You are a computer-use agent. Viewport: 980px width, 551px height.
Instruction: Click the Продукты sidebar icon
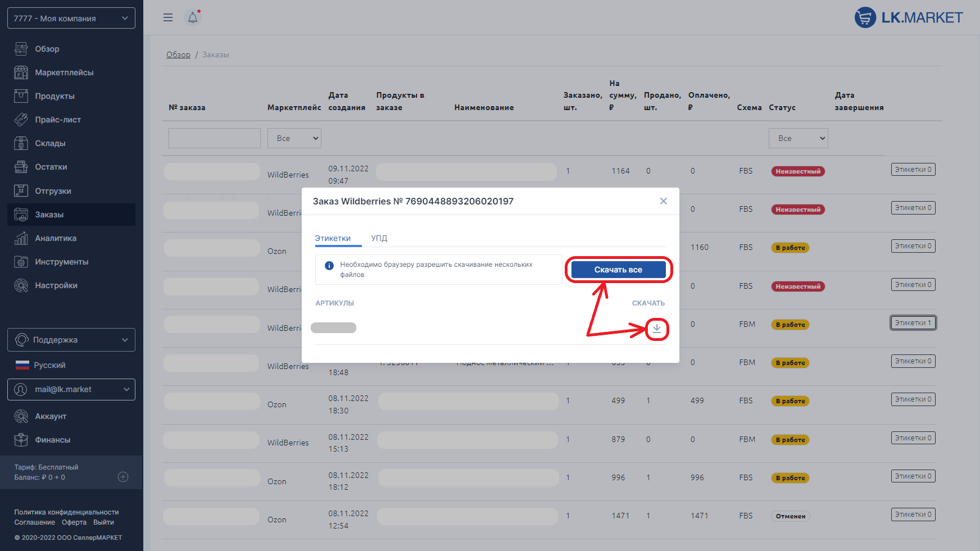[x=21, y=96]
